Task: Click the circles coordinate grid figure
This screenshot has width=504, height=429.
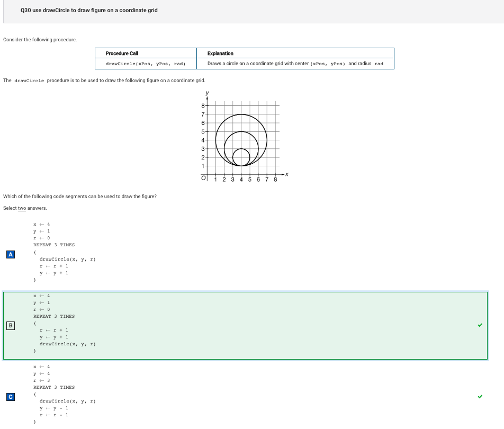Action: 244,137
